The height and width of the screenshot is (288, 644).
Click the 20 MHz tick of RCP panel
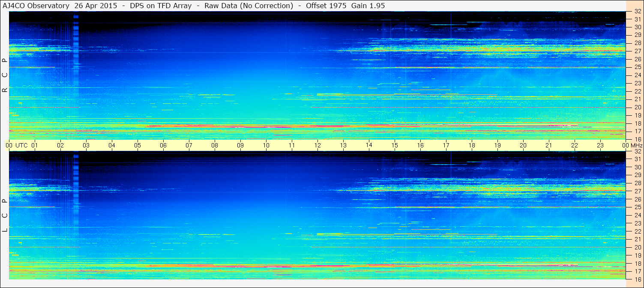(637, 107)
